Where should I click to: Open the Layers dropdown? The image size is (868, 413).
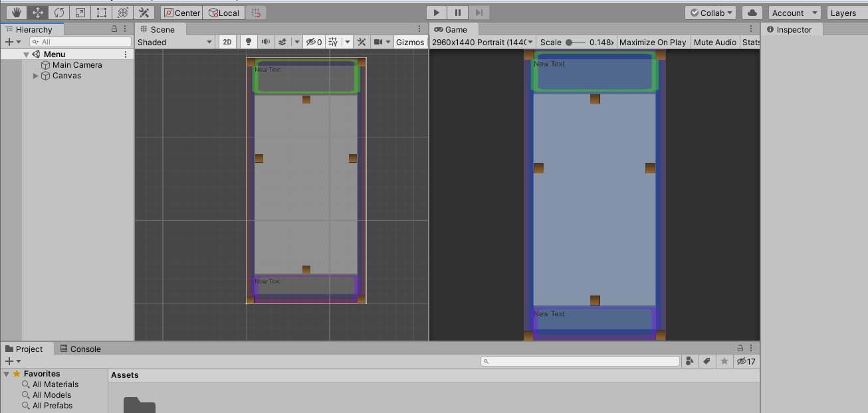click(847, 13)
